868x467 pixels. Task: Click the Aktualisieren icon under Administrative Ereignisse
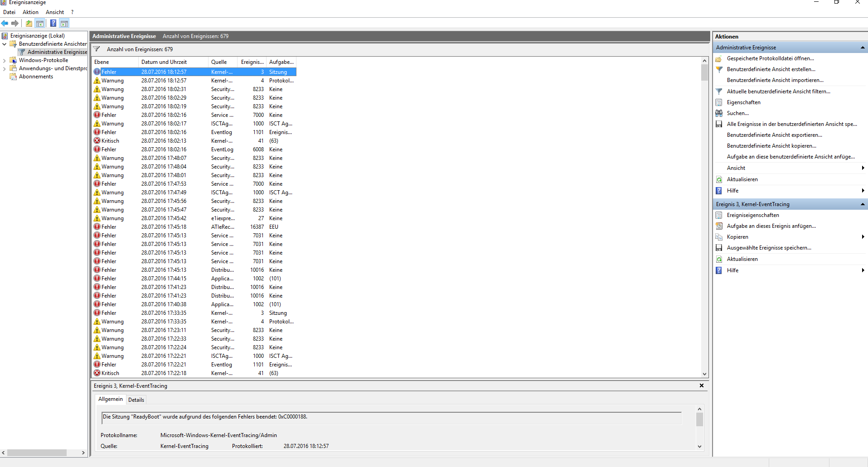point(719,179)
